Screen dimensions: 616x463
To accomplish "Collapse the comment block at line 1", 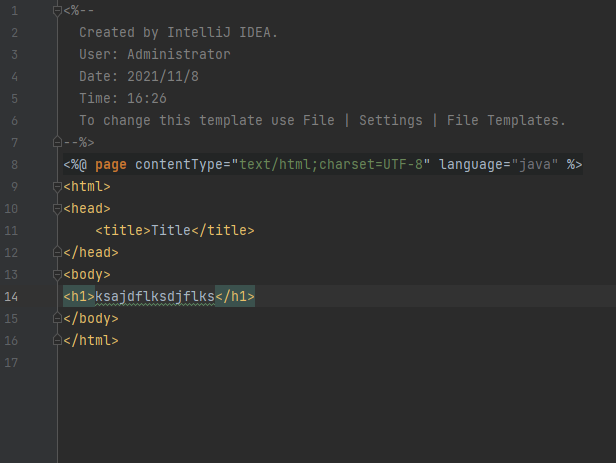I will pyautogui.click(x=57, y=11).
